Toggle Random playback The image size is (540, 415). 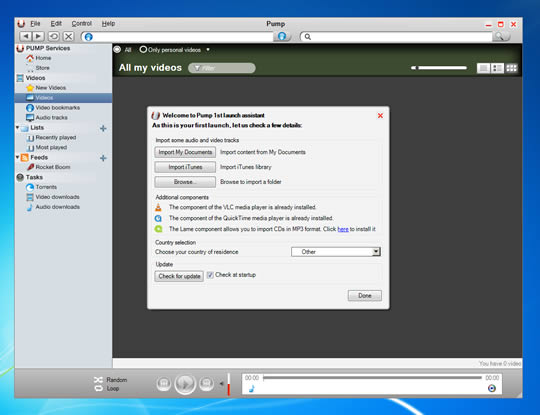pyautogui.click(x=111, y=380)
